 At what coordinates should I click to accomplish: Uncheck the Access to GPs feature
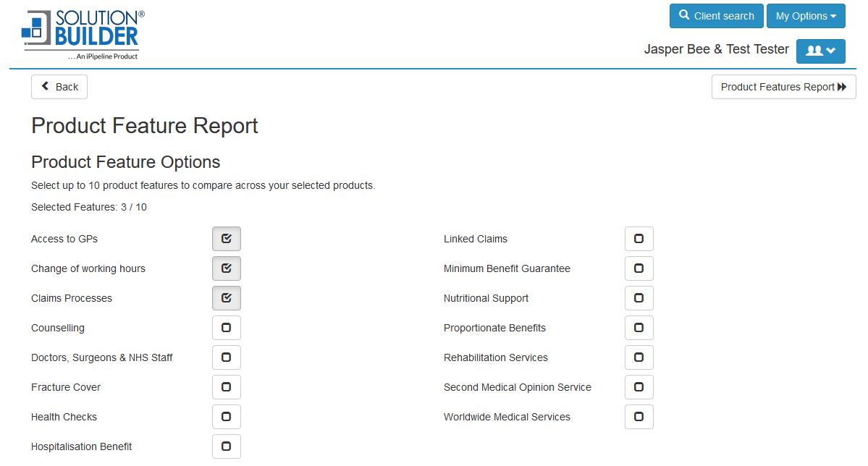click(x=227, y=239)
